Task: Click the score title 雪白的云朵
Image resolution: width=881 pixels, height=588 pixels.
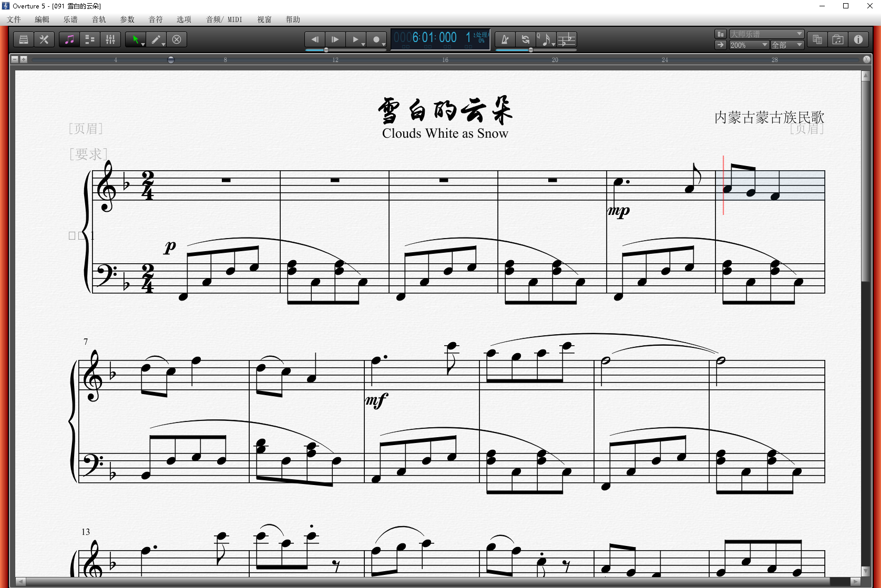Action: (445, 110)
